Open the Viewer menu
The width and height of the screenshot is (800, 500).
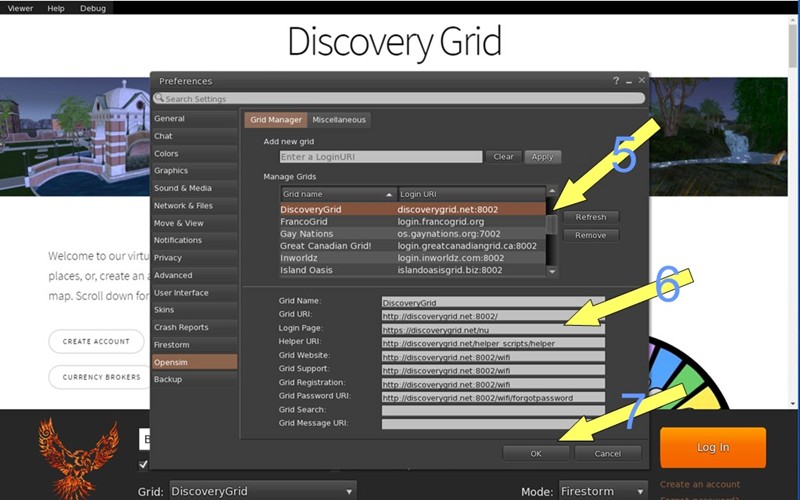(x=20, y=8)
